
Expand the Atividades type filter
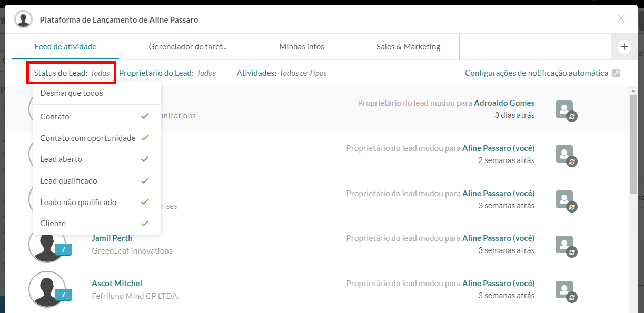[282, 73]
